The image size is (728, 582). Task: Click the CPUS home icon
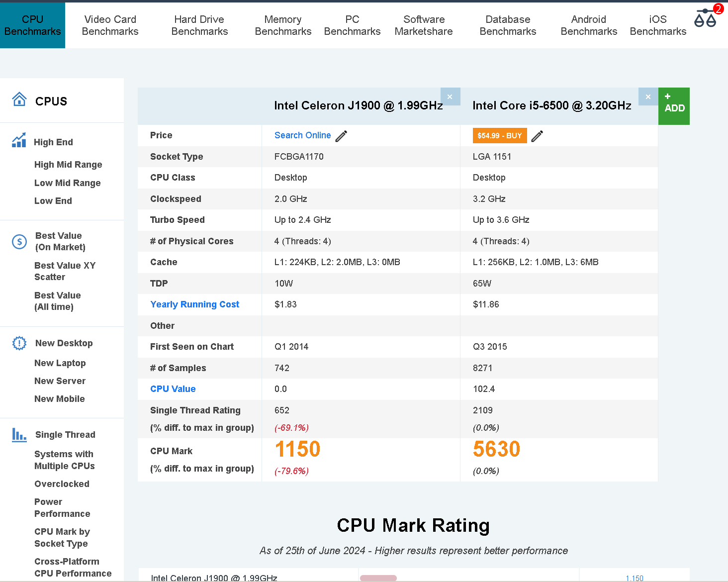pos(19,99)
